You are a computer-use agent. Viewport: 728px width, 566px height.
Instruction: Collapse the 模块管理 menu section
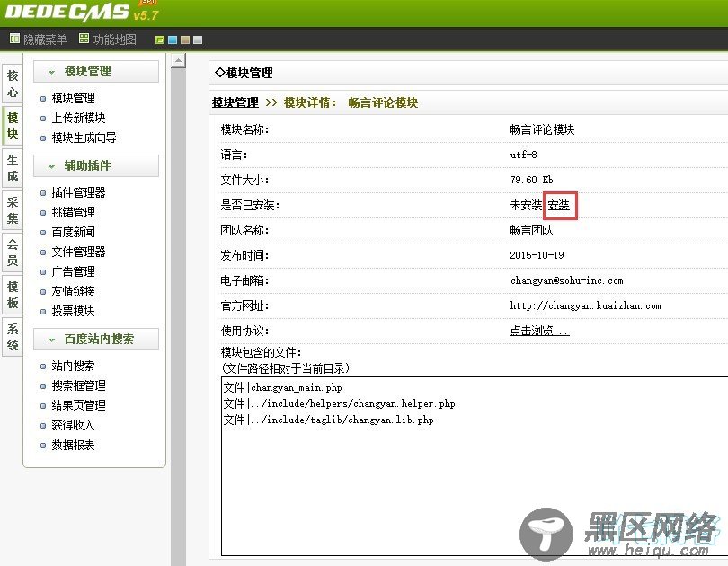[96, 72]
